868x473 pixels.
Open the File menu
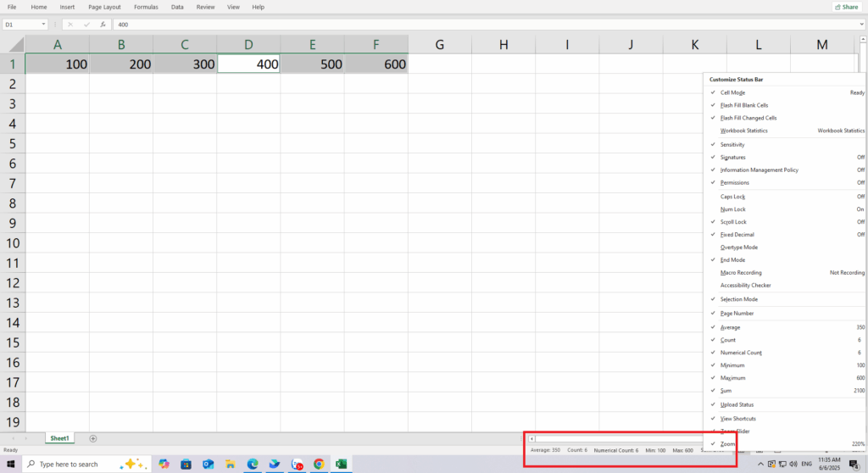click(x=12, y=7)
